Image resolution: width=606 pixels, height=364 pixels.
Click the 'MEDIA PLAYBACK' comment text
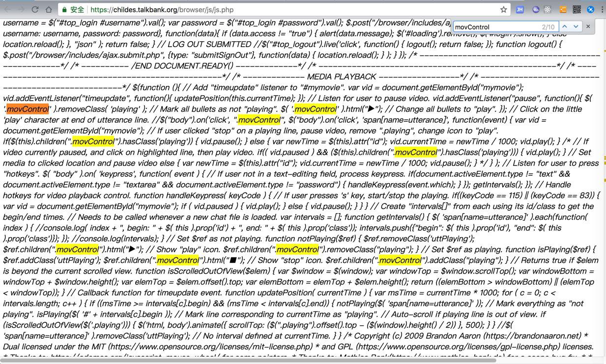coord(341,77)
